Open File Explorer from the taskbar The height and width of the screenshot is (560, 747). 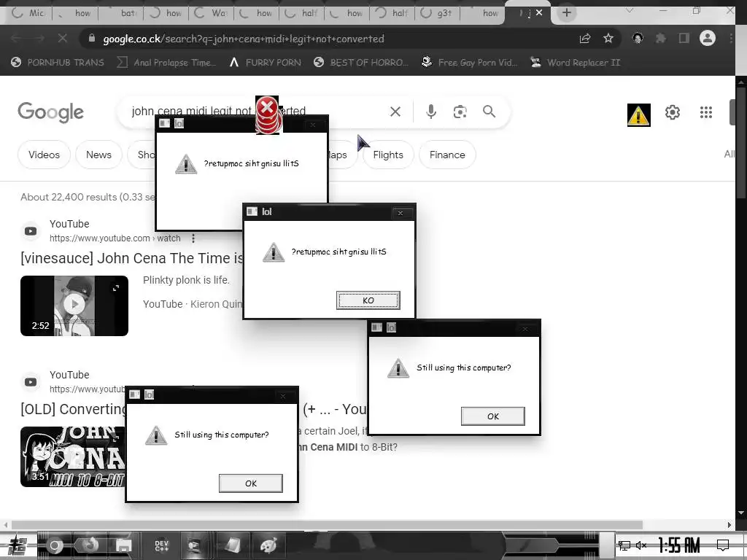pyautogui.click(x=123, y=545)
